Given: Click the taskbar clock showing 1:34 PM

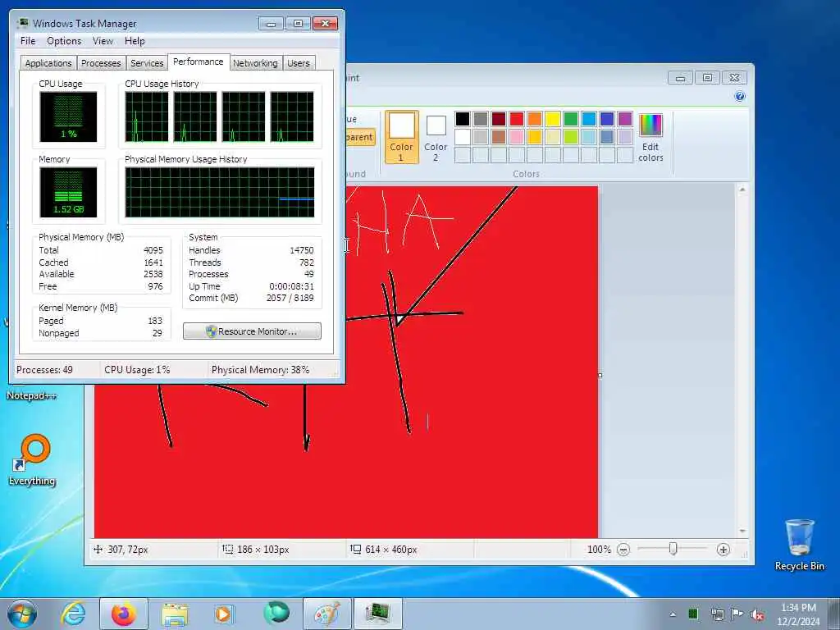Looking at the screenshot, I should coord(798,614).
